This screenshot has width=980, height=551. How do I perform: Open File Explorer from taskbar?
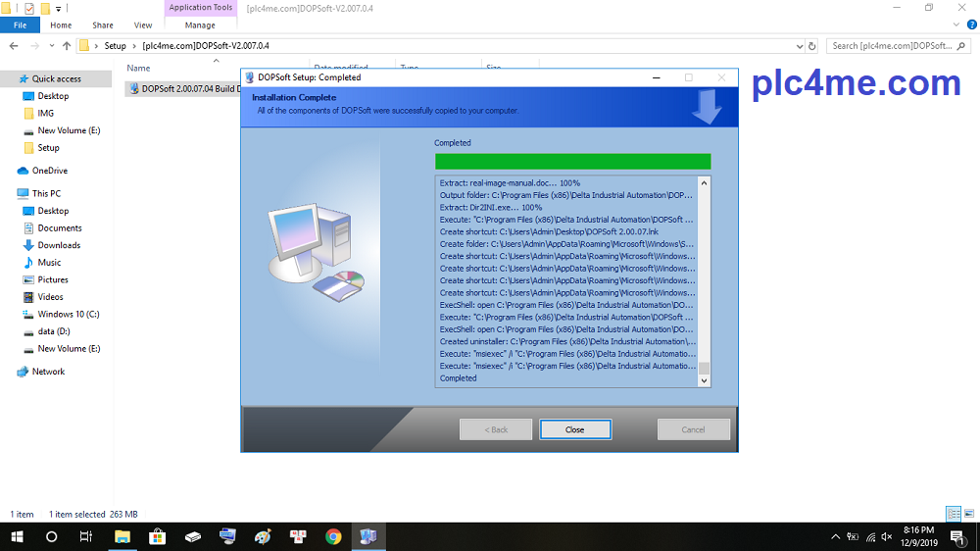click(122, 536)
